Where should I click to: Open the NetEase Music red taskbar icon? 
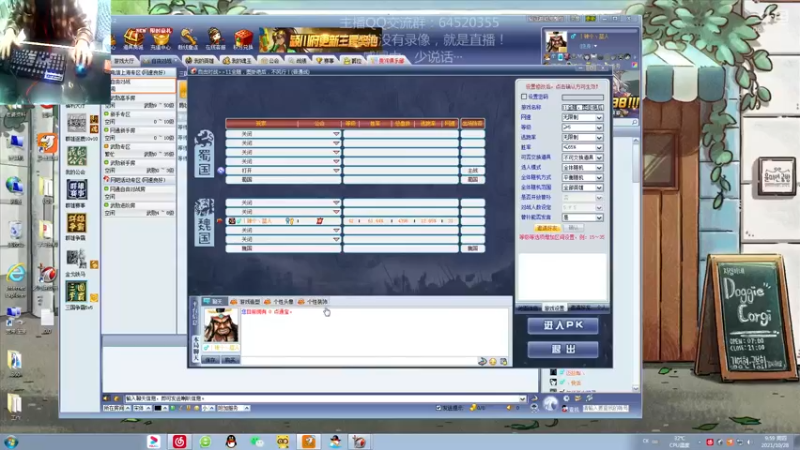click(x=179, y=441)
